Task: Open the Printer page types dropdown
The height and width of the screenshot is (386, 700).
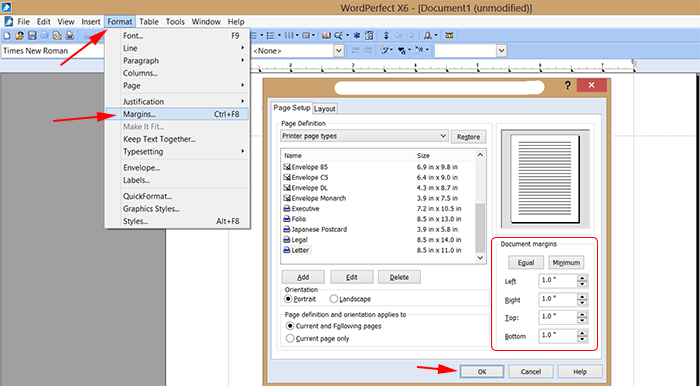Action: 364,136
